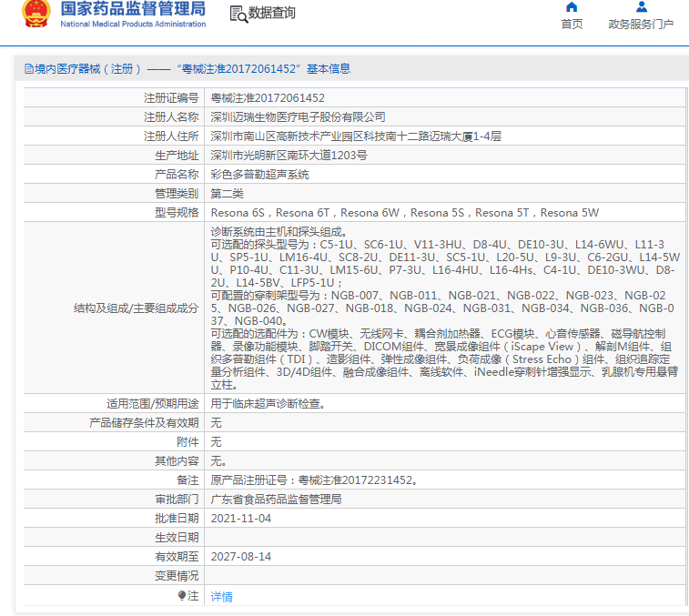Click the national emblem logo
This screenshot has height=616, width=689.
tap(36, 14)
